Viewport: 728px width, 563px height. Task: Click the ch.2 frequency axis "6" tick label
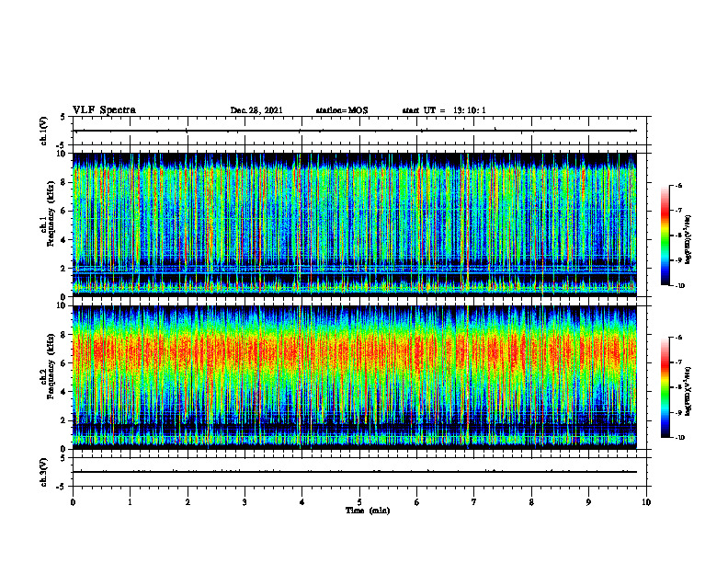click(63, 363)
